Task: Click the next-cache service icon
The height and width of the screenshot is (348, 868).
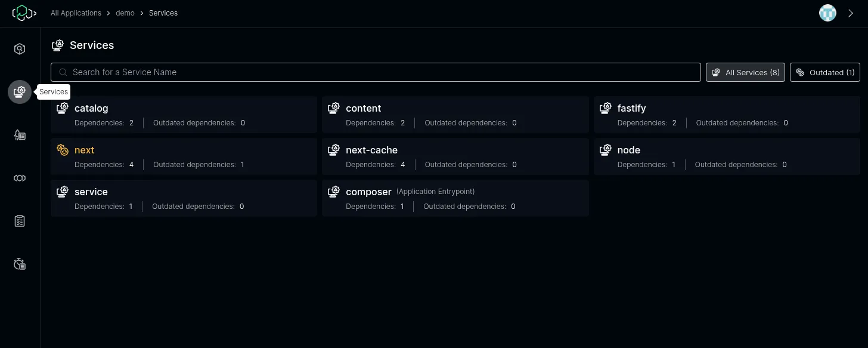Action: pyautogui.click(x=334, y=150)
